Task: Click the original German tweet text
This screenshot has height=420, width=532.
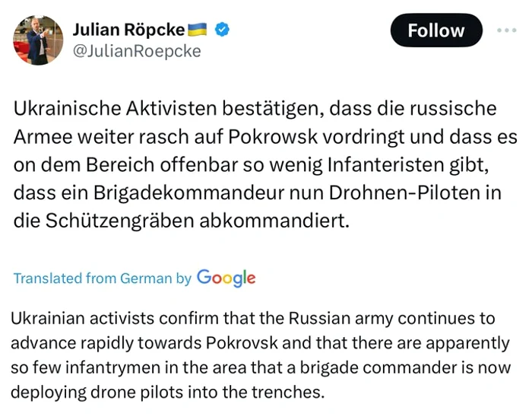Action: click(265, 165)
